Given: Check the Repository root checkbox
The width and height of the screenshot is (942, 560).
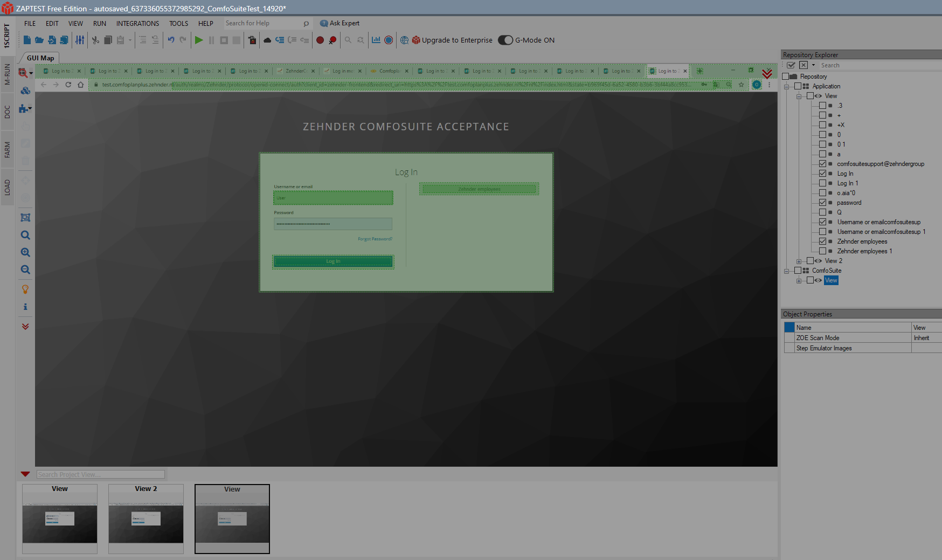Looking at the screenshot, I should click(785, 77).
